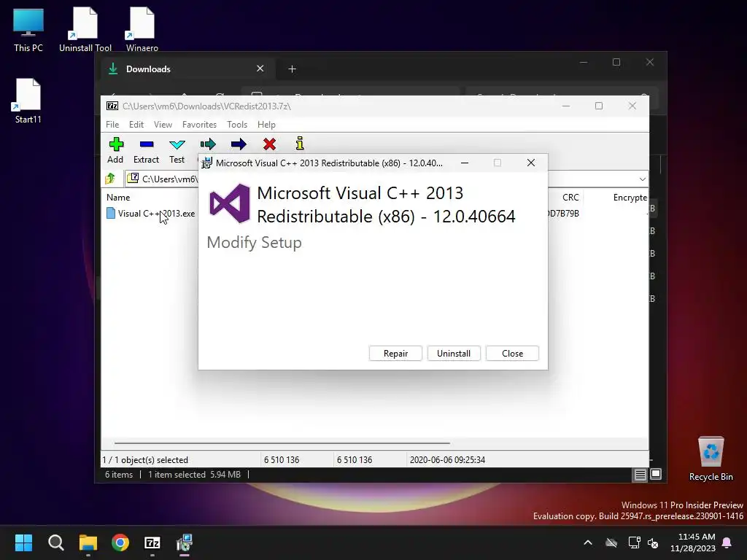Open File Explorer from the taskbar
Screen dimensions: 747x560
[88, 542]
